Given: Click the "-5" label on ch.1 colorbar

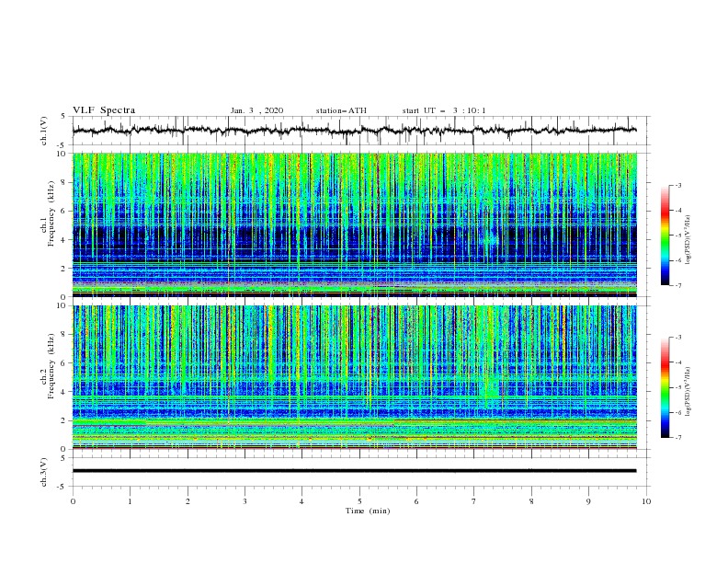Looking at the screenshot, I should 678,236.
